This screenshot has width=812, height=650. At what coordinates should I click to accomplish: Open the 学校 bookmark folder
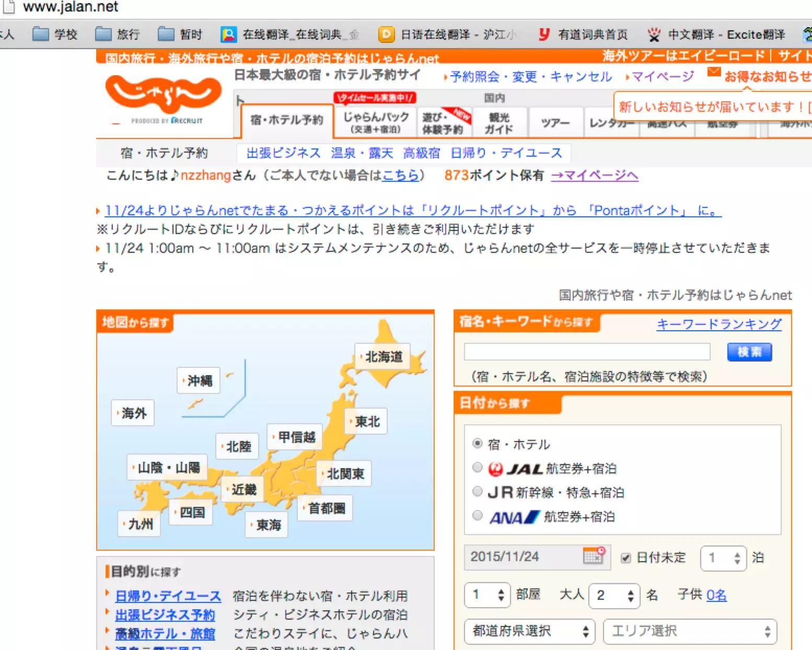pyautogui.click(x=55, y=34)
